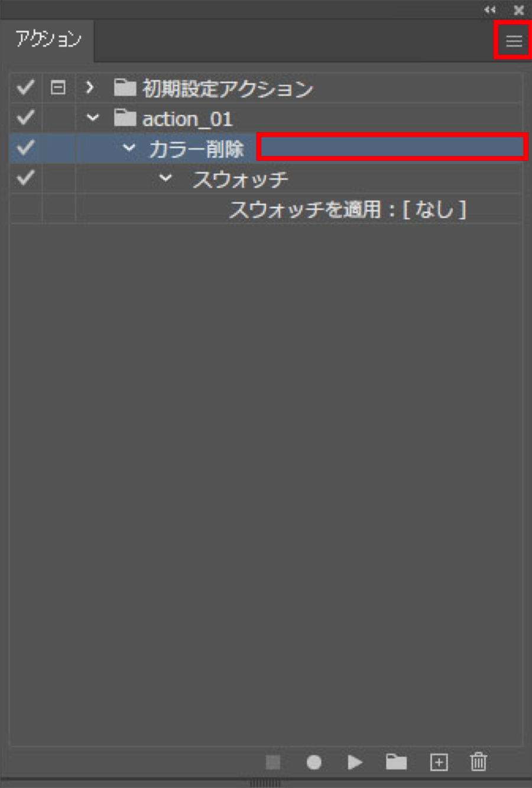The height and width of the screenshot is (788, 532).
Task: Toggle checkmark for カラー削除 action
Action: tap(25, 148)
